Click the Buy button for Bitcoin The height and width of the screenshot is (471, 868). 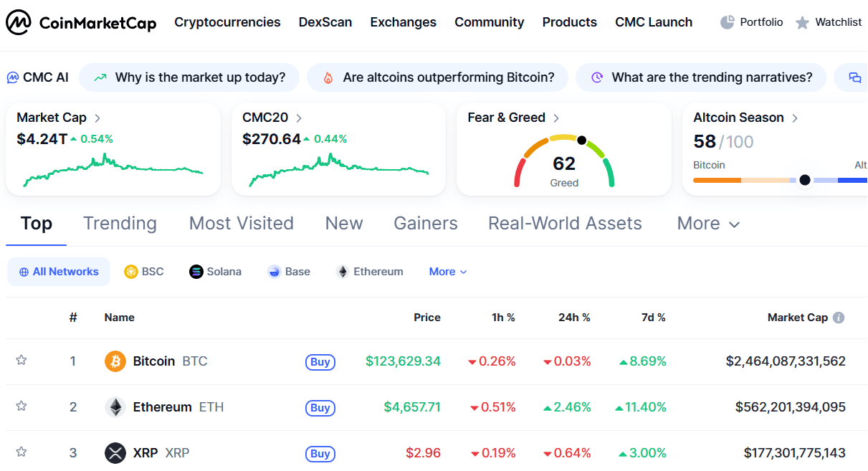(x=320, y=362)
